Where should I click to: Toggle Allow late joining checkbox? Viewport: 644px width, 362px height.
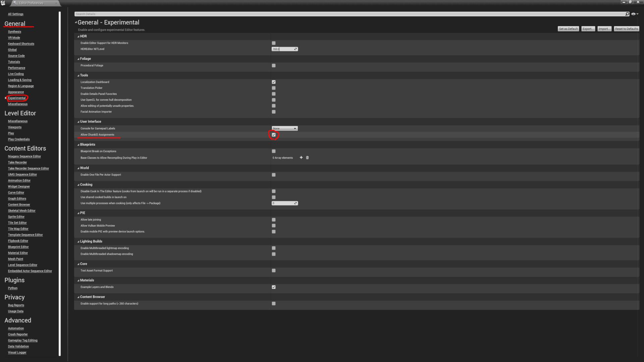click(274, 220)
